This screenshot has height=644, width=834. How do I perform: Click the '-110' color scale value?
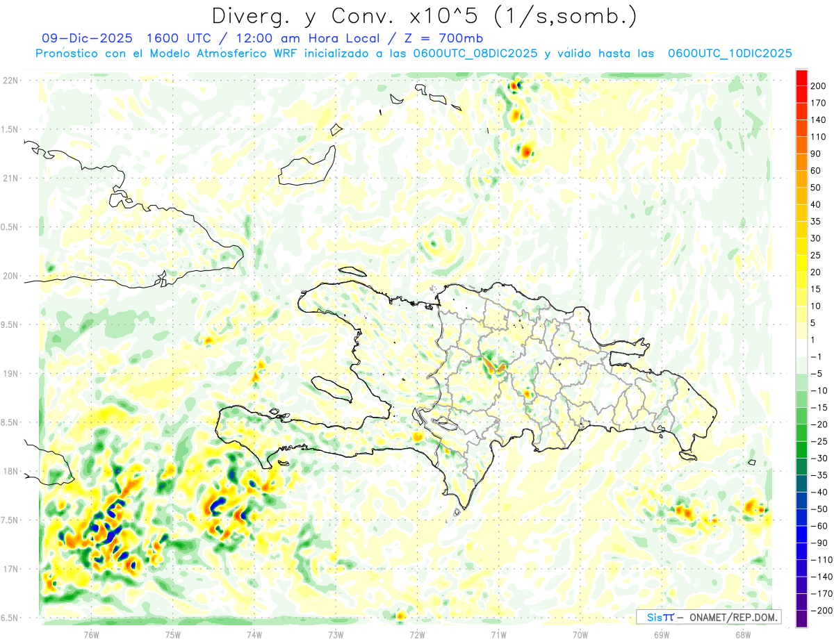tap(822, 560)
